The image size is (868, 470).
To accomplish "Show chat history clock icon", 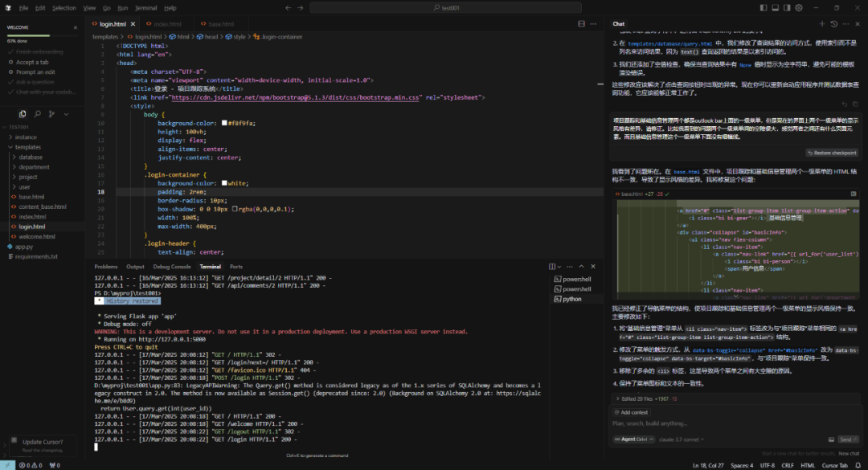I will point(833,24).
